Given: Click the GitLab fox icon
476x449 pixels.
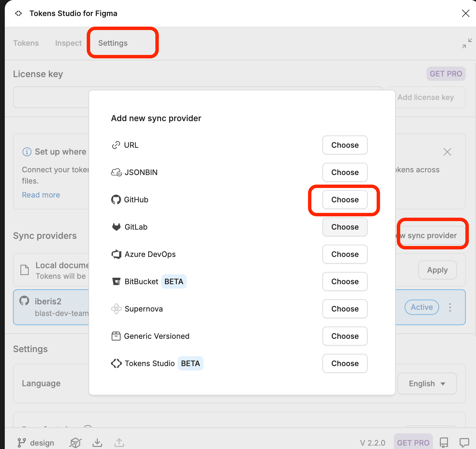Looking at the screenshot, I should coord(116,227).
